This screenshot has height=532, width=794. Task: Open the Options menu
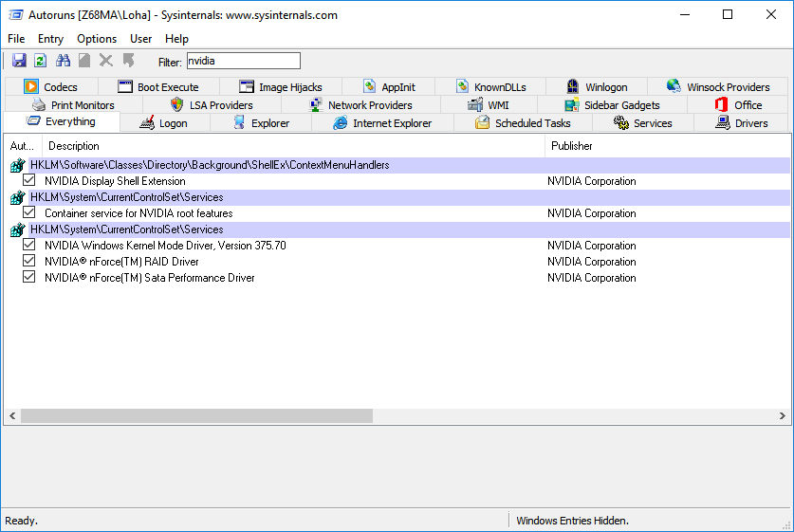click(97, 39)
